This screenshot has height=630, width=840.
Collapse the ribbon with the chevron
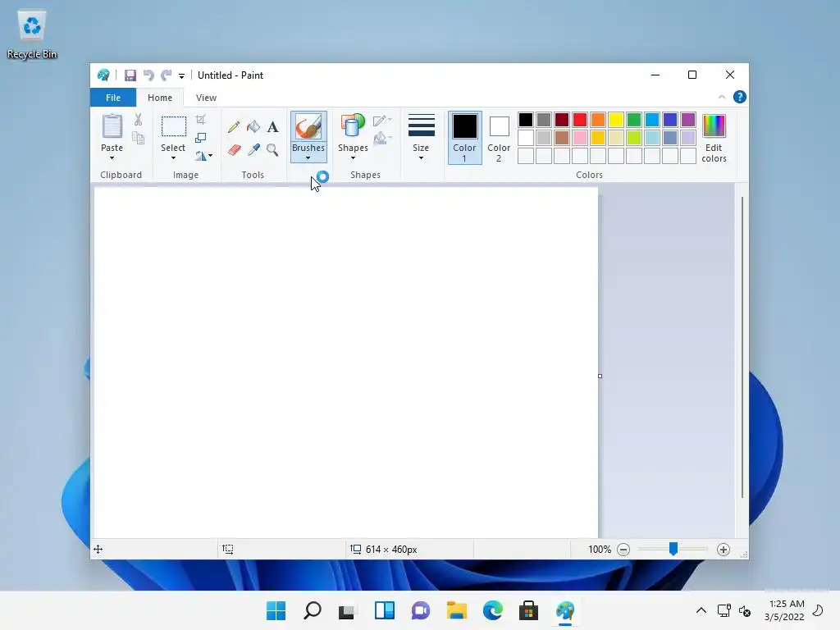point(722,97)
